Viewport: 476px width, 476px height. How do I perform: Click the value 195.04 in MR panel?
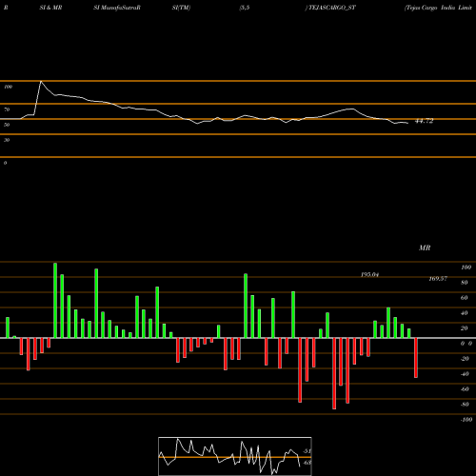[369, 274]
